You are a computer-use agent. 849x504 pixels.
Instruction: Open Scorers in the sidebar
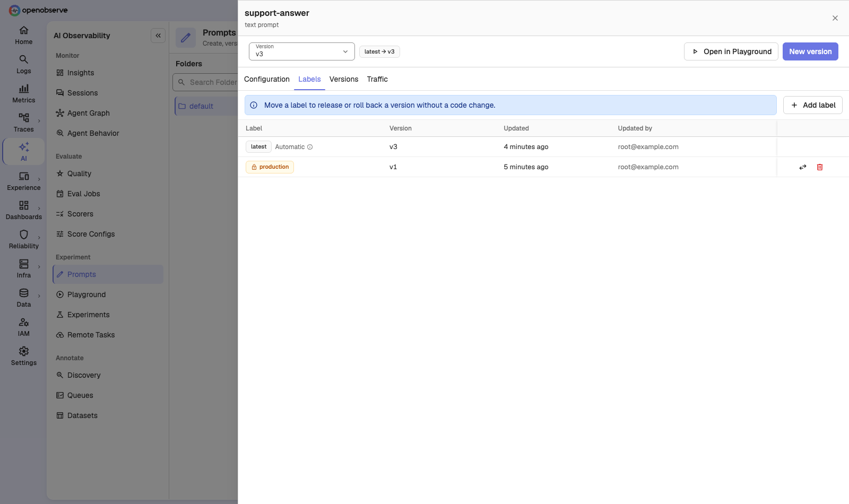tap(108, 214)
